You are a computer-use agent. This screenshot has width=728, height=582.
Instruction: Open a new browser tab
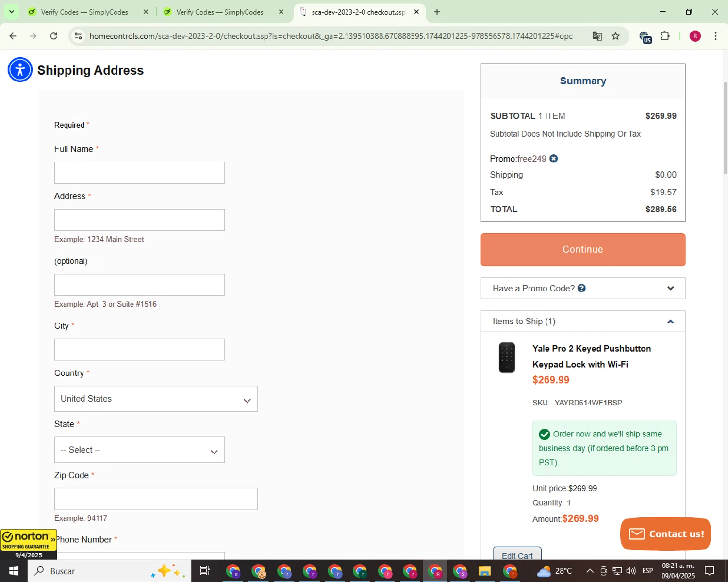click(437, 12)
